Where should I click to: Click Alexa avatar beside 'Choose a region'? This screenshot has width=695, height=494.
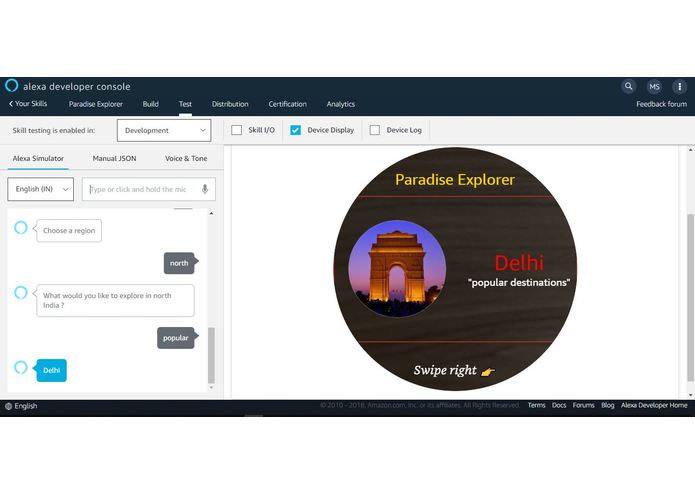pyautogui.click(x=21, y=228)
